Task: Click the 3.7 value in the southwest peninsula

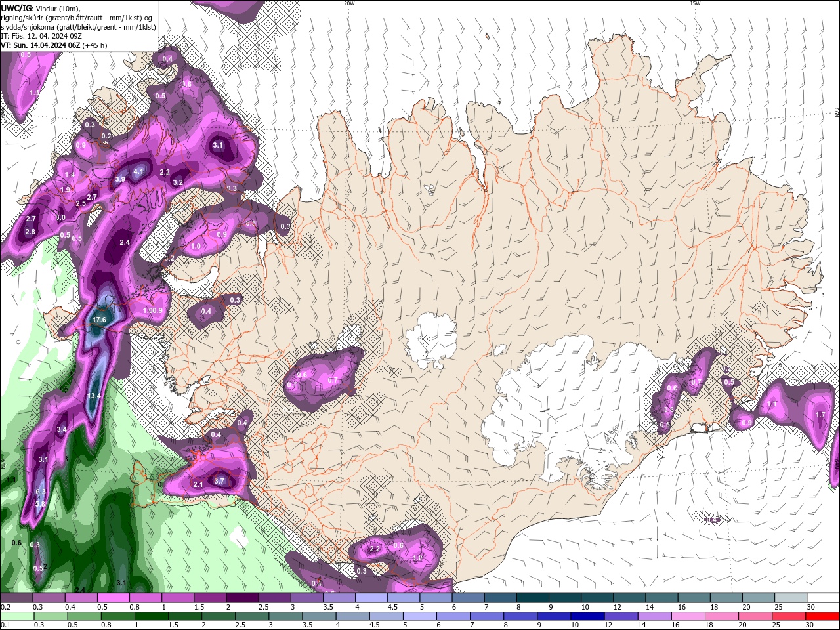Action: coord(220,481)
